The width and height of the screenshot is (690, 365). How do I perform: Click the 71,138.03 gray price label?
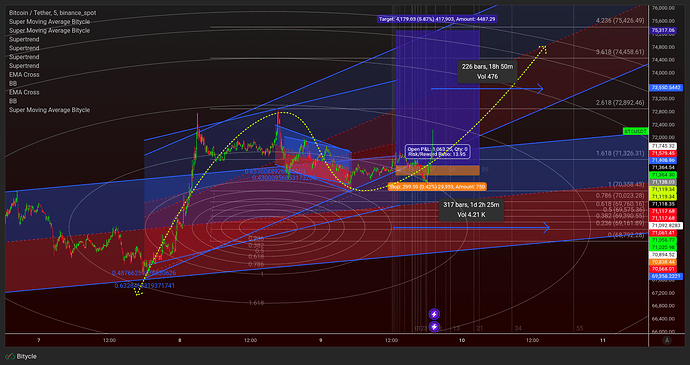click(663, 182)
